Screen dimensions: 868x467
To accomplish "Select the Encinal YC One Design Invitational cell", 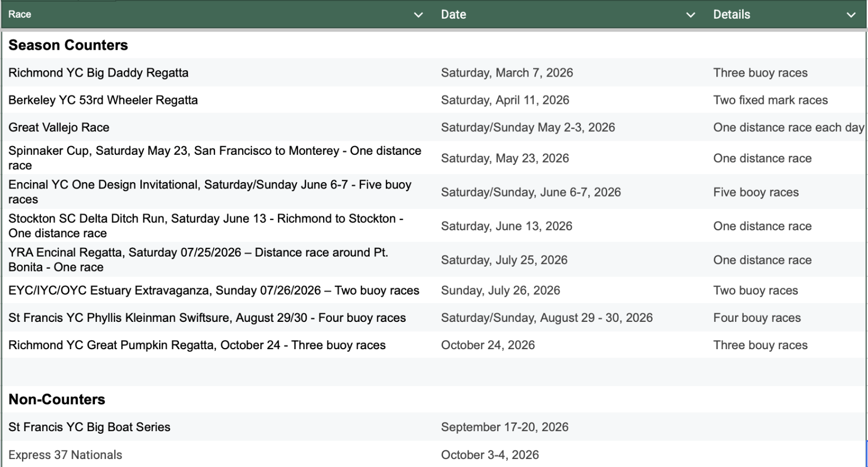I will [209, 192].
